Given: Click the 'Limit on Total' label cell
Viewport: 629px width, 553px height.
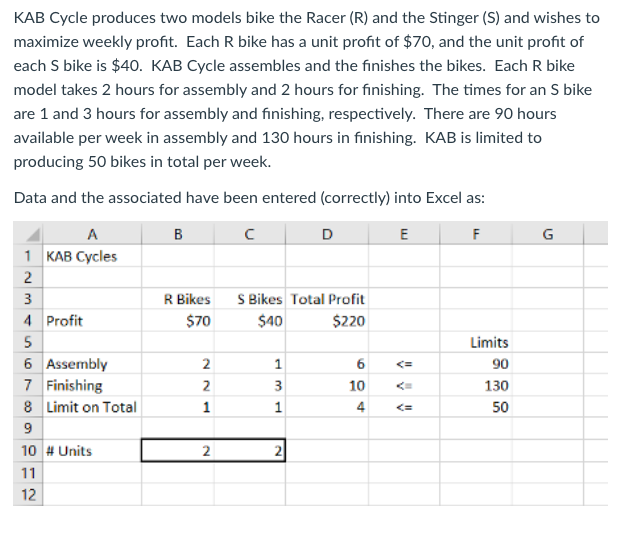Looking at the screenshot, I should [92, 407].
